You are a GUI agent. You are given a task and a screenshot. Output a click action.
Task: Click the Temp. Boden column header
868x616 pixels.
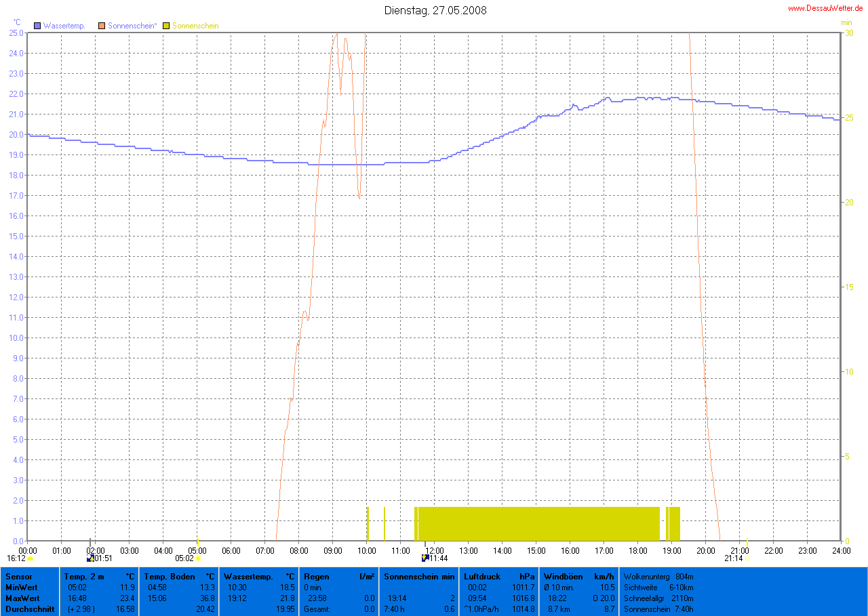click(179, 576)
